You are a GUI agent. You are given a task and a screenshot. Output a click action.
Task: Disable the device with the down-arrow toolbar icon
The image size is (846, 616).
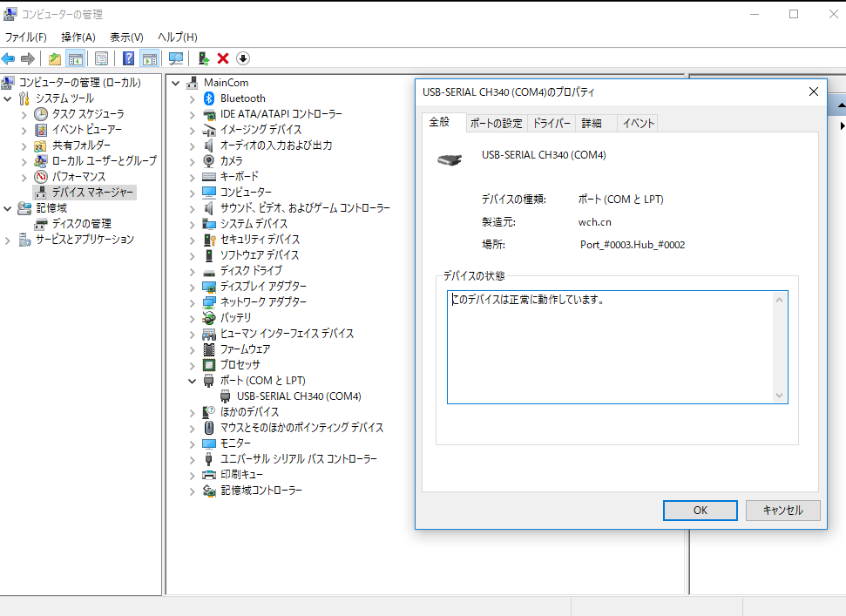[243, 58]
